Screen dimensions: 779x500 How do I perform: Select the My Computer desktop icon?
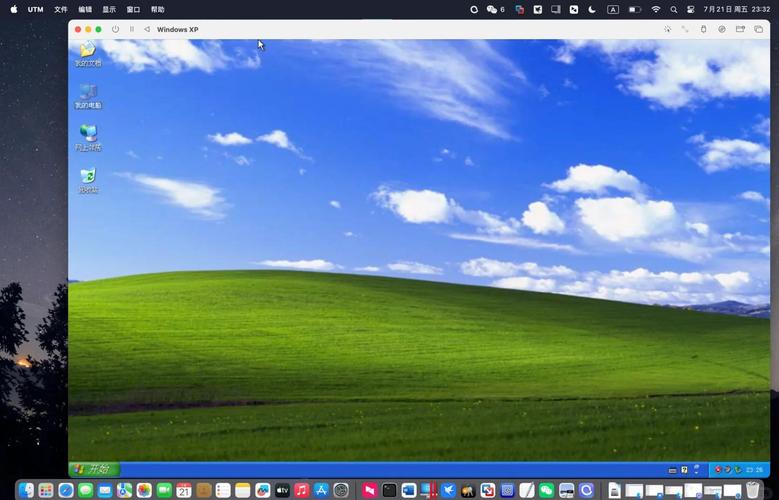pos(88,96)
